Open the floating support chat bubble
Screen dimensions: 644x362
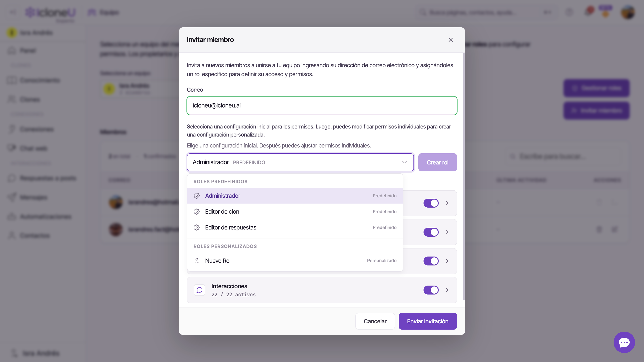tap(624, 342)
